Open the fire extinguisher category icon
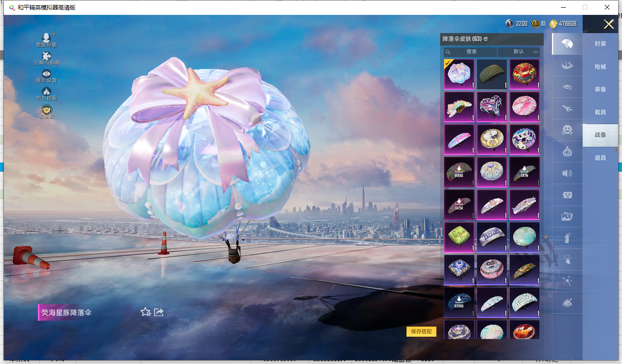 pos(567,238)
